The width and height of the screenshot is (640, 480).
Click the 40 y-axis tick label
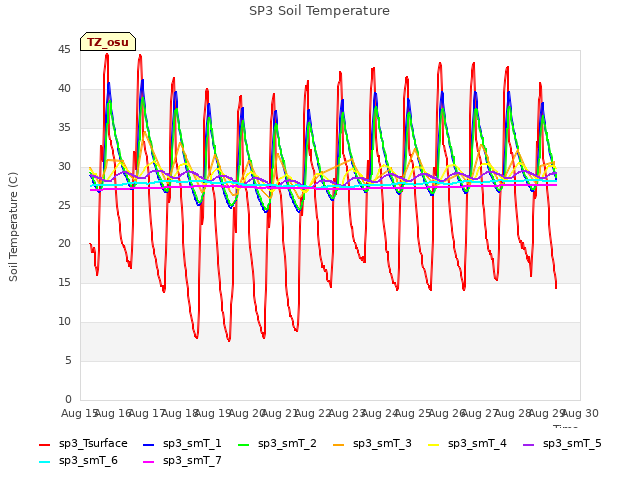click(64, 88)
